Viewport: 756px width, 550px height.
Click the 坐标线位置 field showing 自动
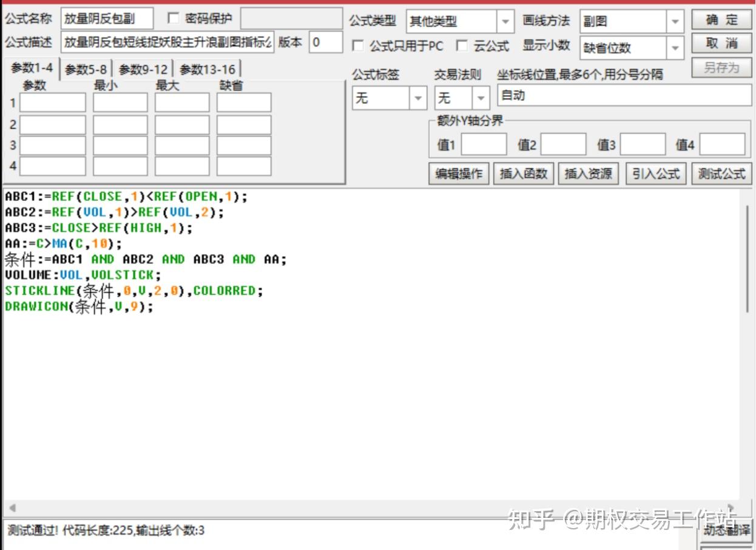coord(624,95)
